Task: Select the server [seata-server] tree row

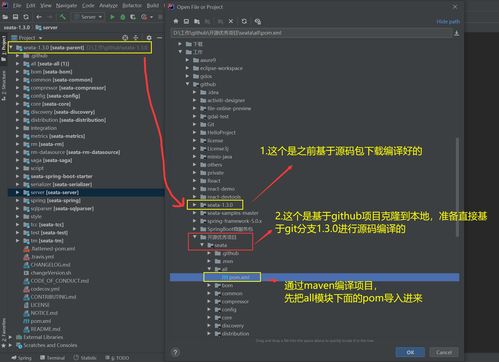Action: pyautogui.click(x=86, y=192)
